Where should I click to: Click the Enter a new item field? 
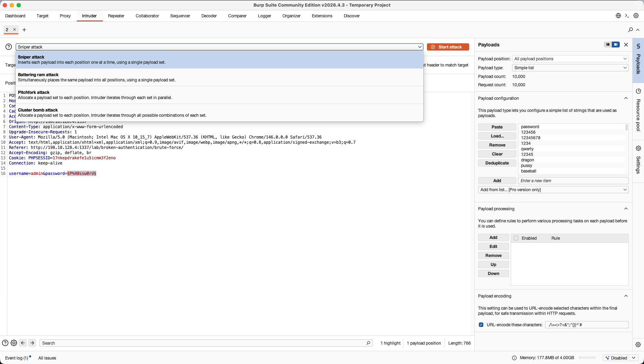(x=573, y=181)
